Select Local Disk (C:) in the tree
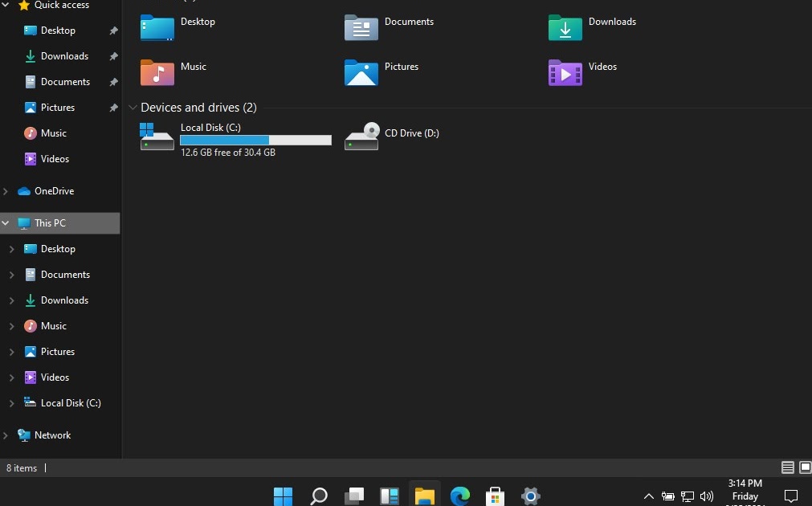812x506 pixels. tap(71, 403)
